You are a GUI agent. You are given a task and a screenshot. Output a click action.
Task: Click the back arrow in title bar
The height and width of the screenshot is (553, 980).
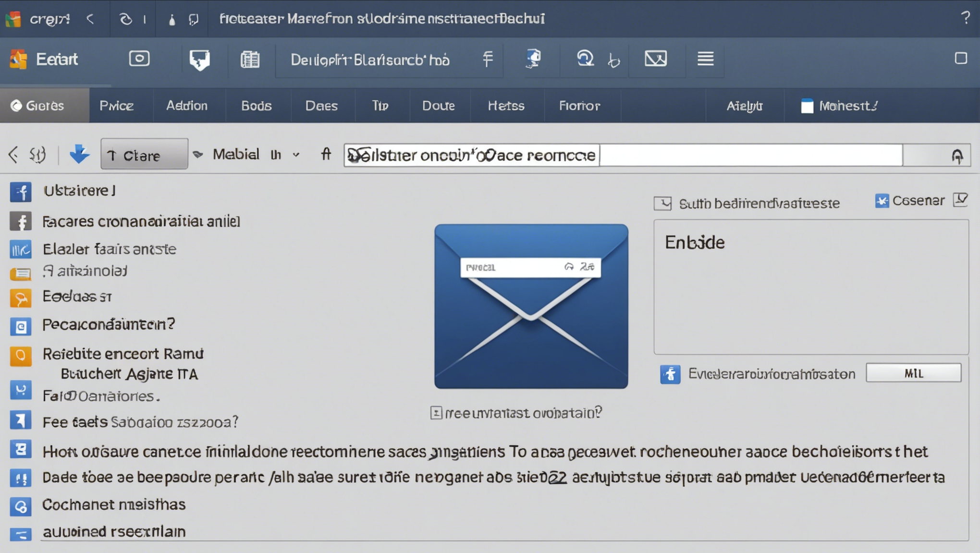[90, 19]
